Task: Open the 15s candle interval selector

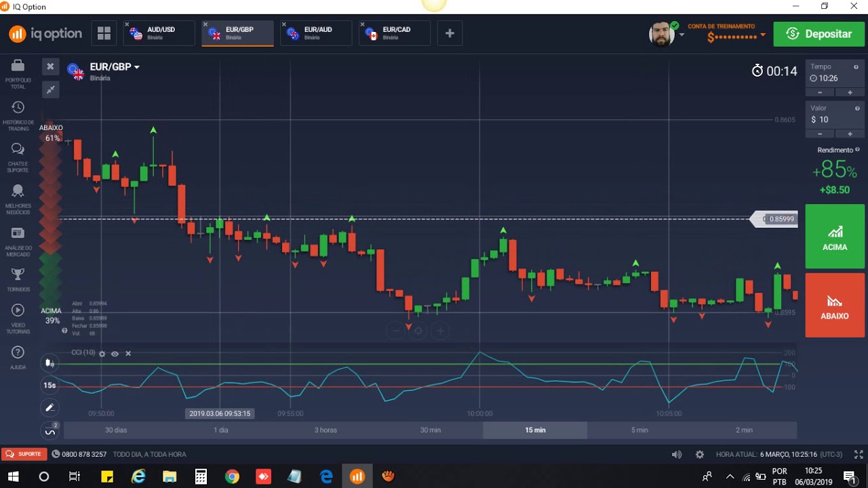Action: coord(50,385)
